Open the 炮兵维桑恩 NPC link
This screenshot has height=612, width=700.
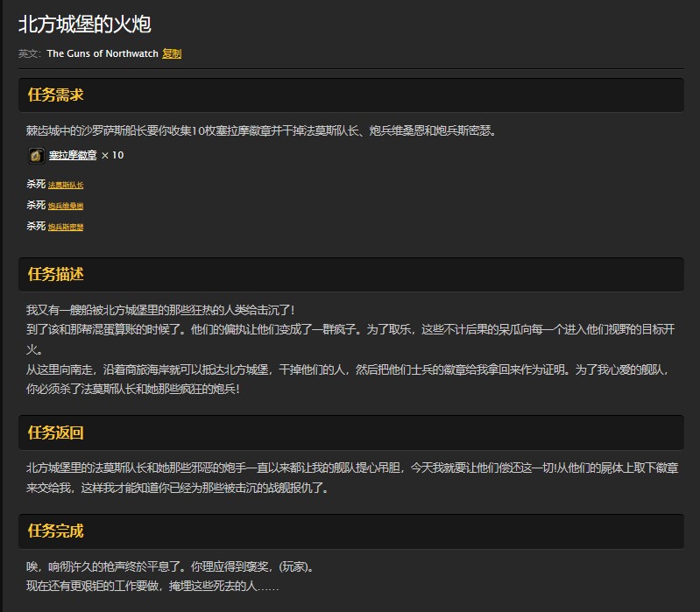coord(66,207)
